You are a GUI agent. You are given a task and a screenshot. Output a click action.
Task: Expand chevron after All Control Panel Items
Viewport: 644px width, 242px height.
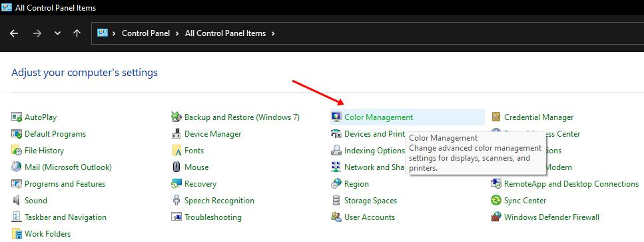point(272,33)
